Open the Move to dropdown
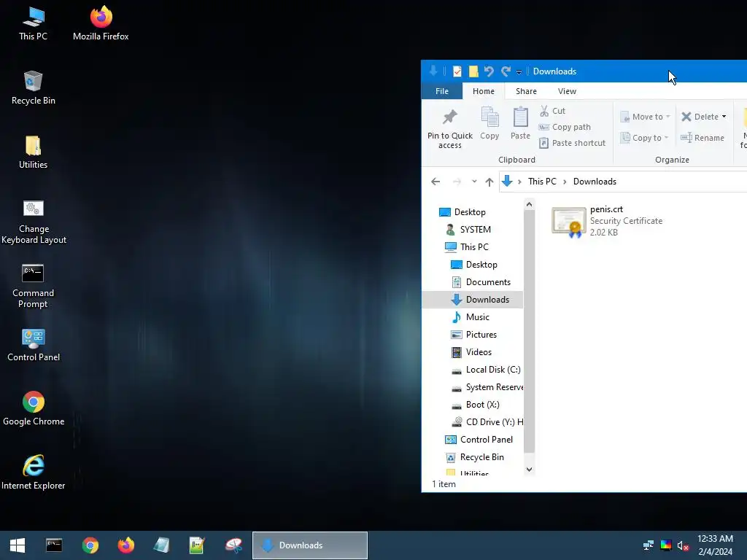747x560 pixels. tap(645, 117)
